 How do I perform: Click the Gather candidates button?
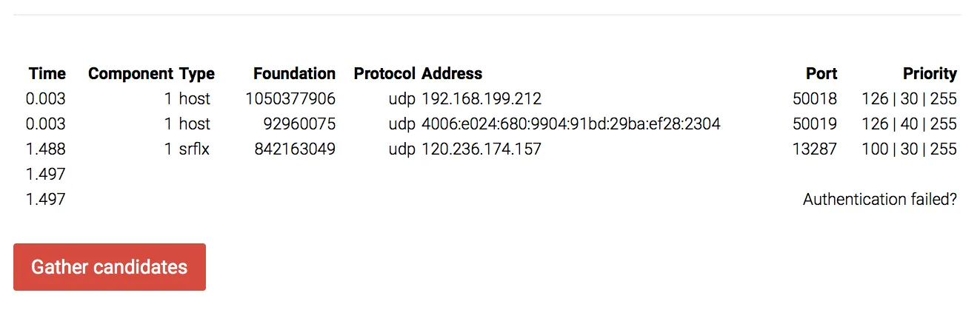110,267
